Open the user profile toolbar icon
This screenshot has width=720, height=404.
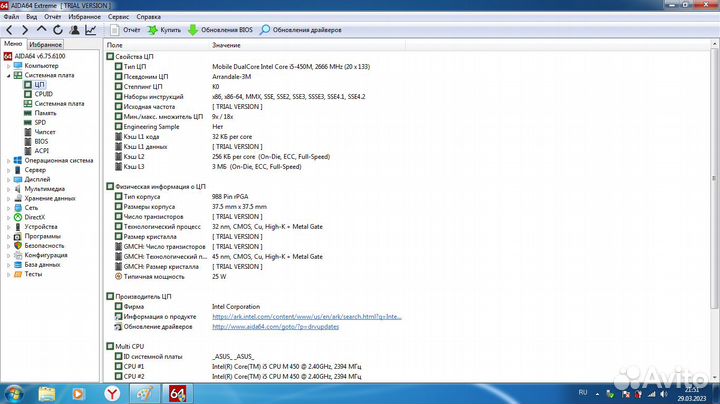(74, 30)
